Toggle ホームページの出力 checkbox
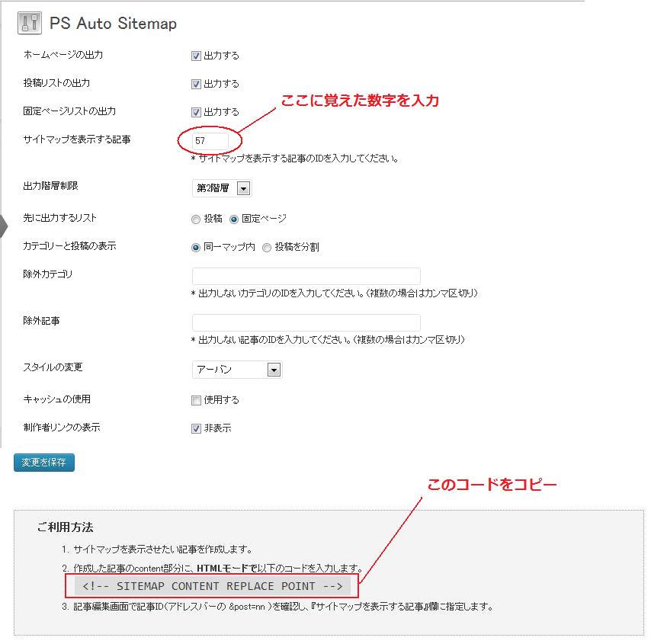This screenshot has height=644, width=651. [196, 56]
